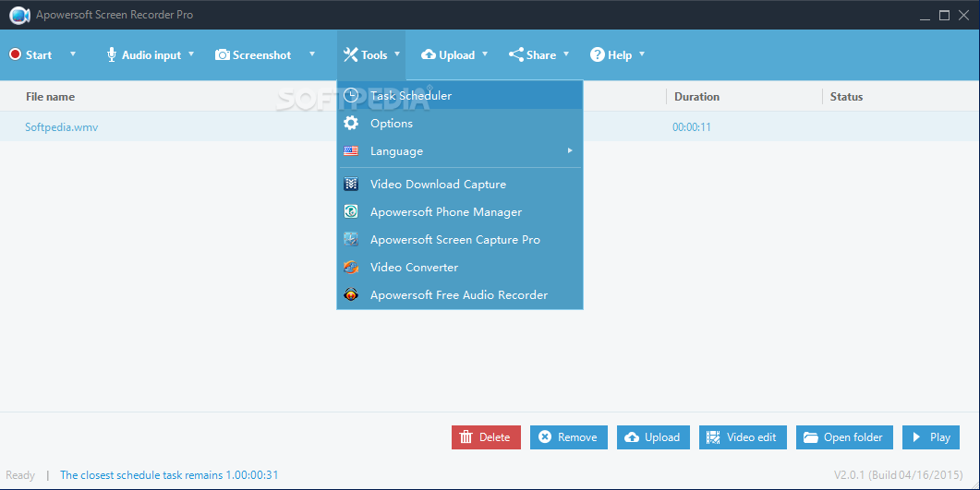Screen dimensions: 980x490
Task: Click the red Delete button
Action: point(486,437)
